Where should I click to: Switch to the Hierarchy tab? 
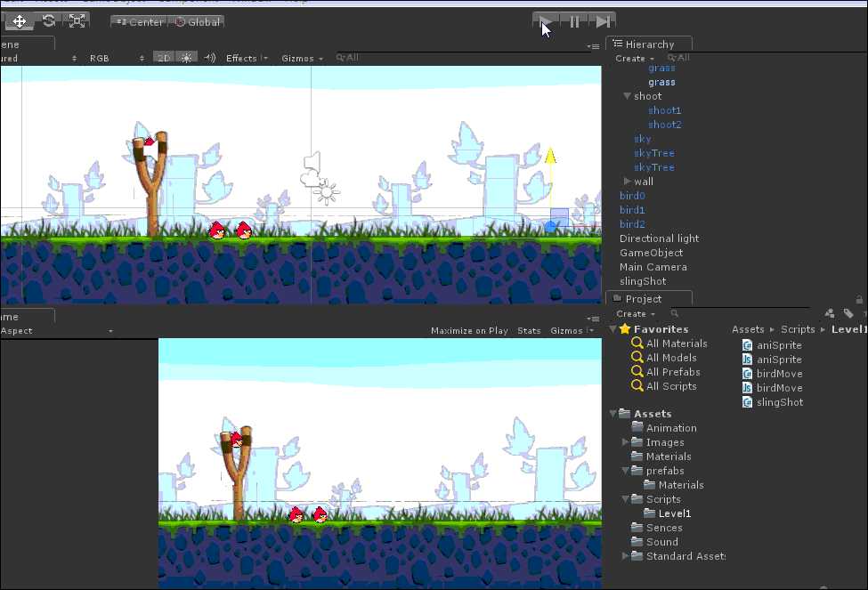(x=649, y=44)
